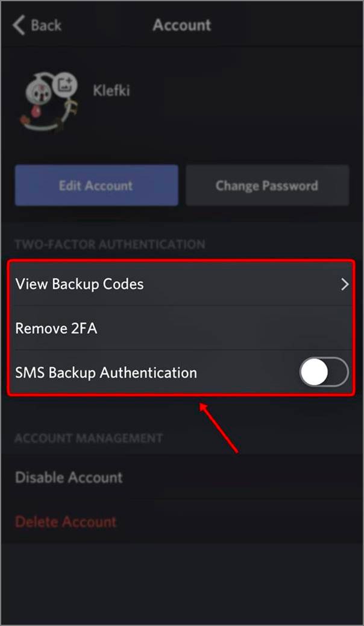This screenshot has height=626, width=364.
Task: Choose Change Password
Action: coord(267,185)
